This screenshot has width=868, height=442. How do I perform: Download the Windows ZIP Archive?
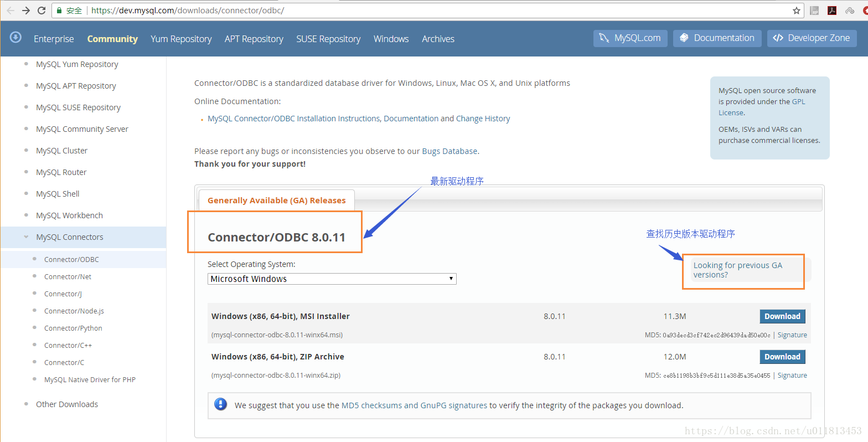782,357
